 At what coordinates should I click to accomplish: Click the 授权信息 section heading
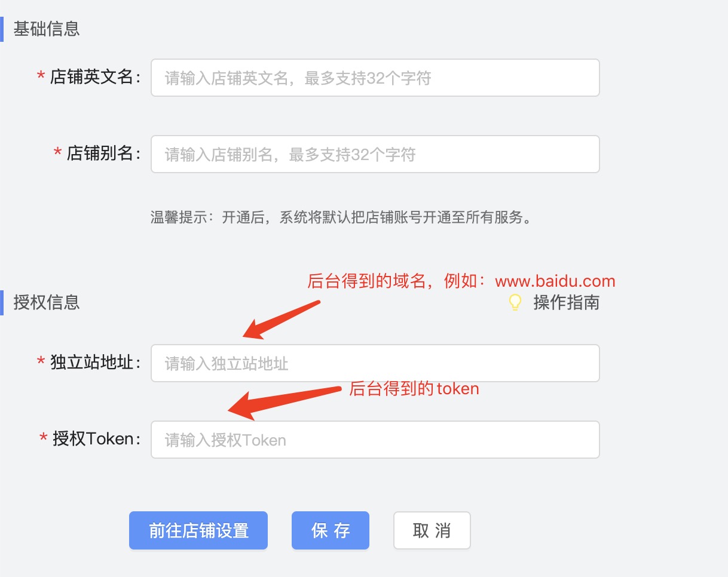click(x=47, y=302)
